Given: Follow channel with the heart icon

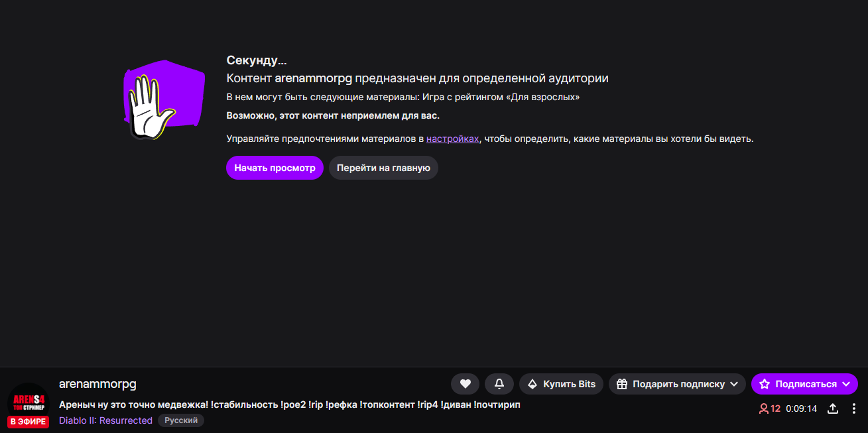Looking at the screenshot, I should click(x=465, y=384).
